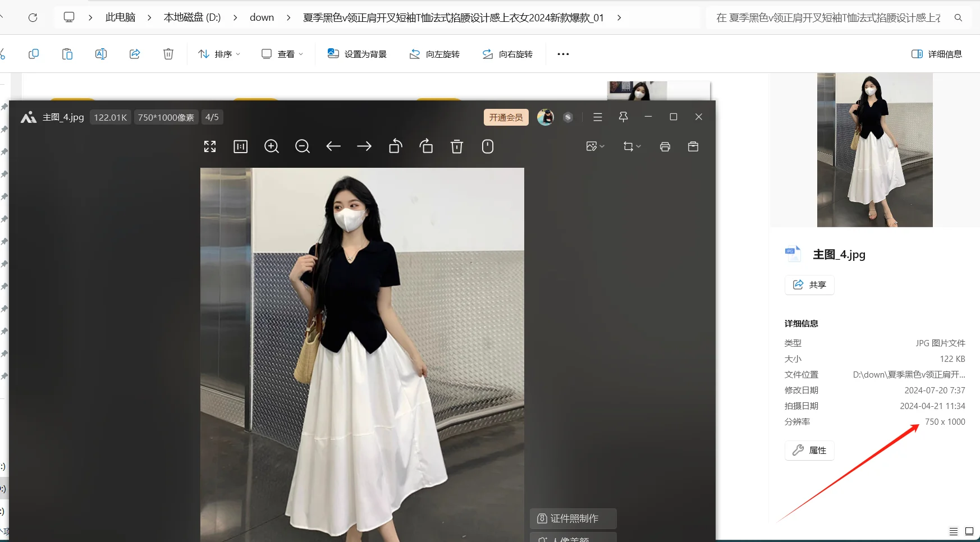Image resolution: width=980 pixels, height=542 pixels.
Task: Navigate to the down folder in breadcrumb
Action: click(x=261, y=17)
